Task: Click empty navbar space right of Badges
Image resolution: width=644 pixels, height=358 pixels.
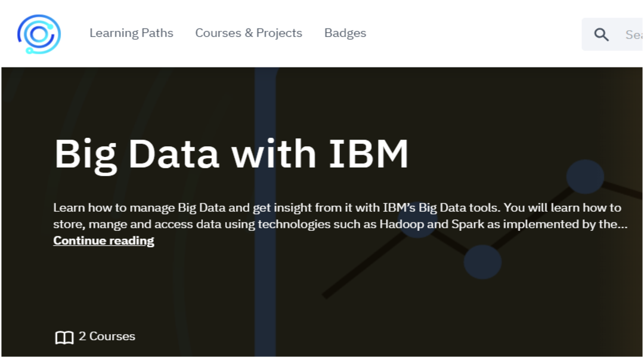Action: coord(471,33)
